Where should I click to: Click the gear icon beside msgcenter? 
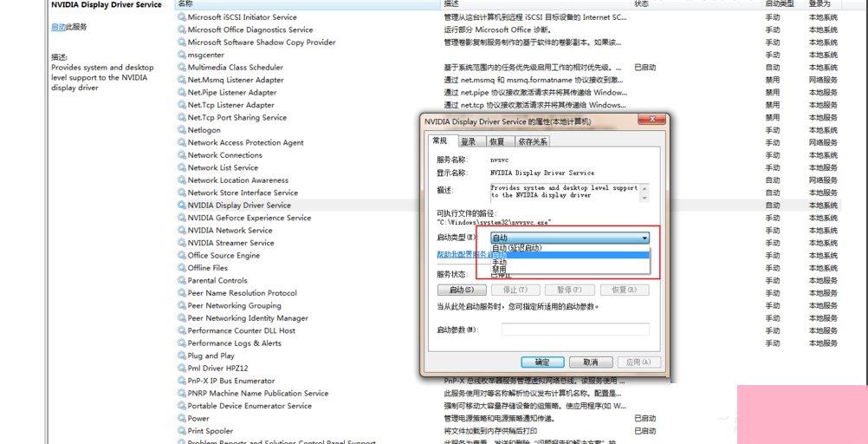tap(182, 55)
